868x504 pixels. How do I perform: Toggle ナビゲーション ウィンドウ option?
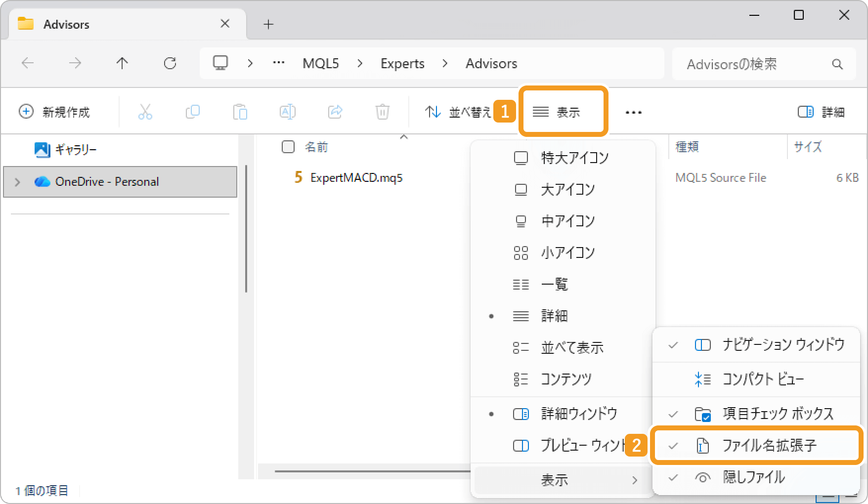point(756,344)
